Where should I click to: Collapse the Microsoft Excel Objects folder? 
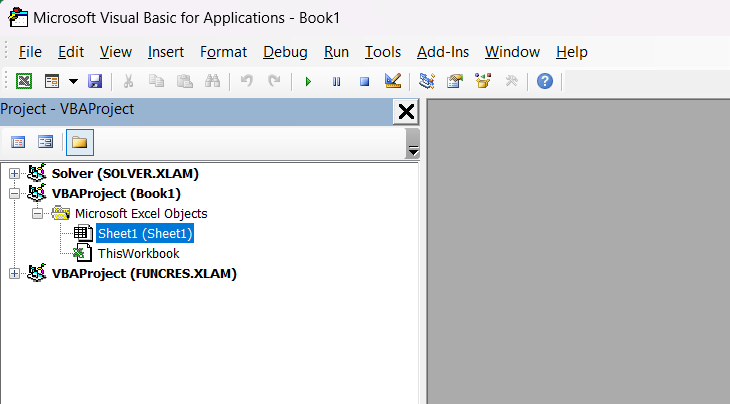[37, 214]
